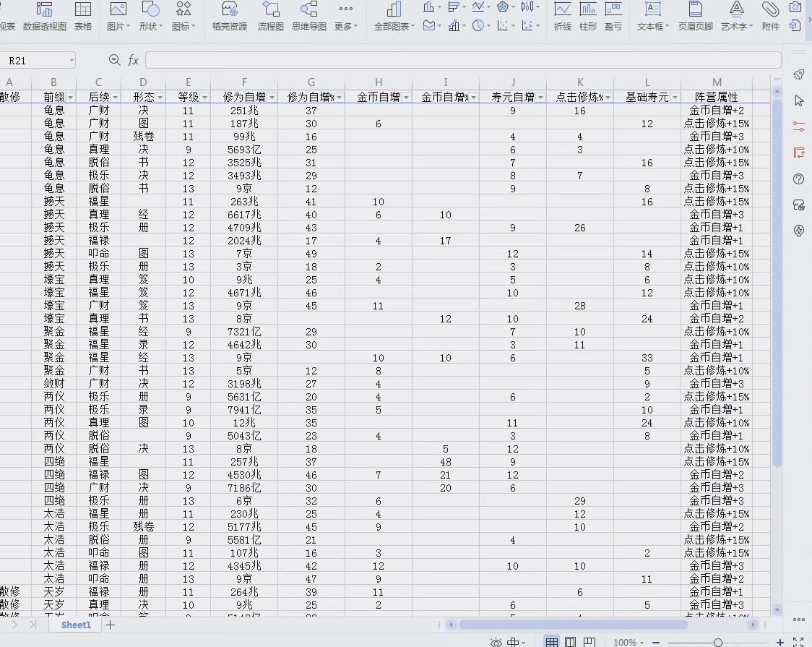Open the 更多 more options

coord(346,17)
